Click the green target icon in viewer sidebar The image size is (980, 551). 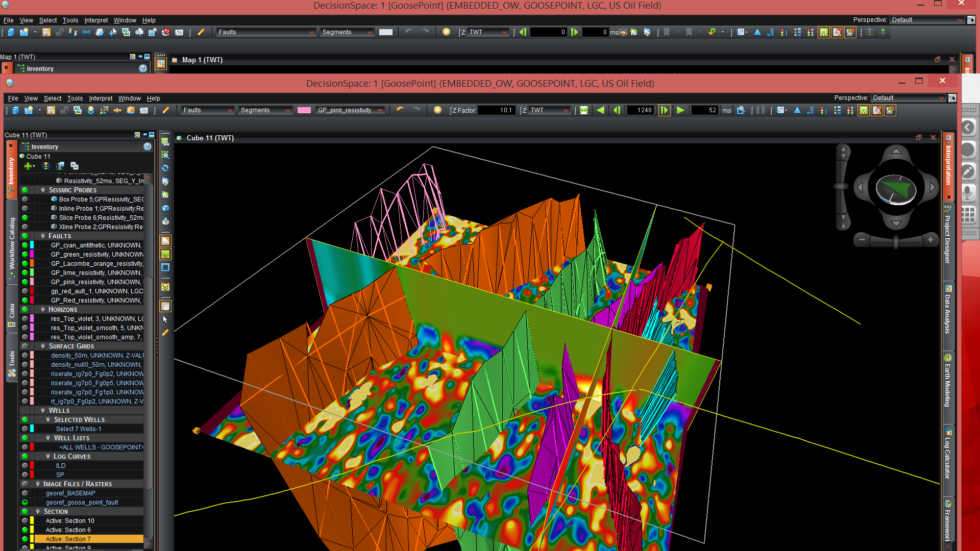pos(165,254)
